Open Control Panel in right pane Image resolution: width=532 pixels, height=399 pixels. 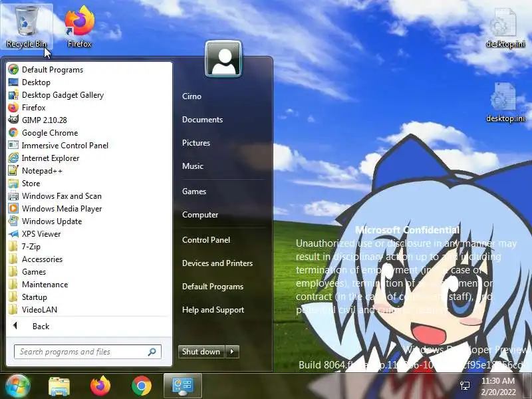click(x=206, y=240)
